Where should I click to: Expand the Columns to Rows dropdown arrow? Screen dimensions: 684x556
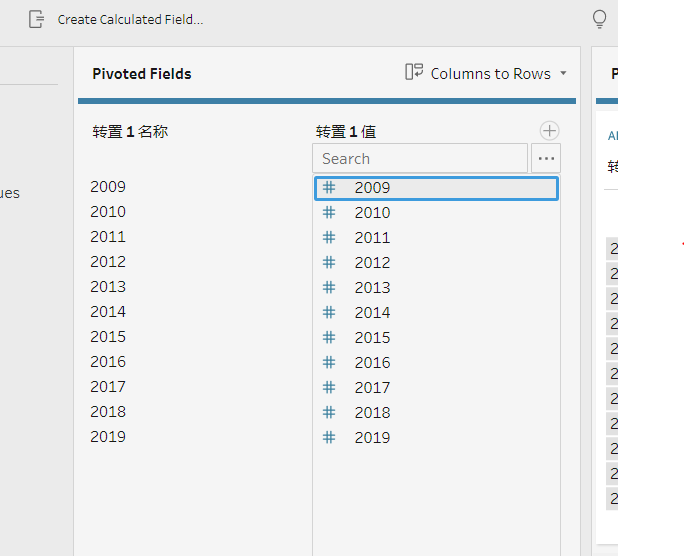pyautogui.click(x=563, y=74)
